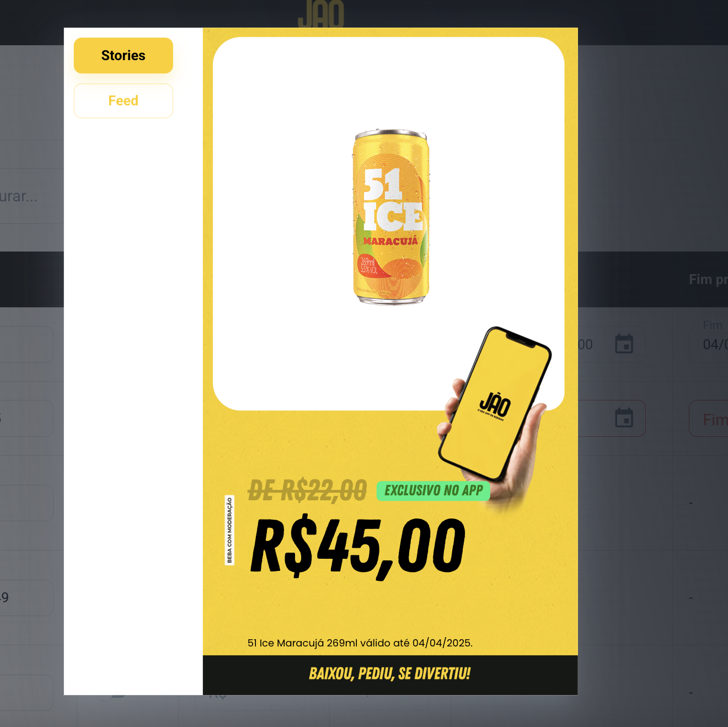This screenshot has height=727, width=728.
Task: Focus the Fim field showing 04/0
Action: tap(709, 344)
